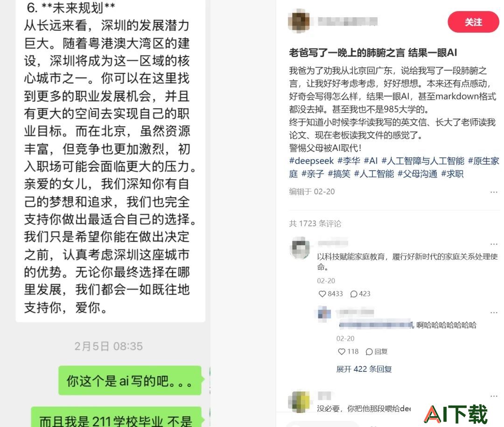Viewport: 504px width, 427px height.
Task: Open the #deepseek hashtag
Action: pyautogui.click(x=311, y=161)
